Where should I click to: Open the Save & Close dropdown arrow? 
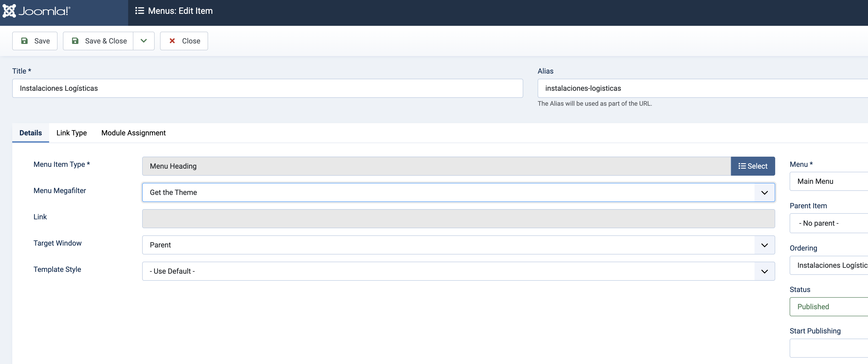coord(144,41)
